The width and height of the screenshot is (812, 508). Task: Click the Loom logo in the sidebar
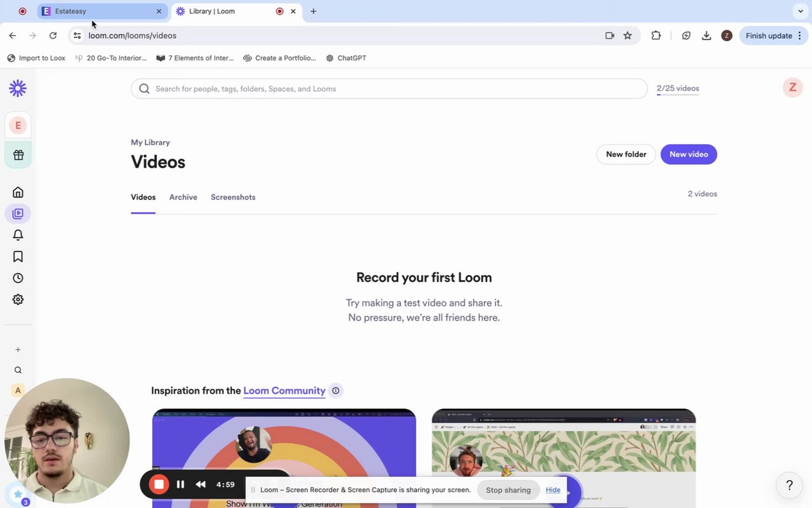coord(18,88)
